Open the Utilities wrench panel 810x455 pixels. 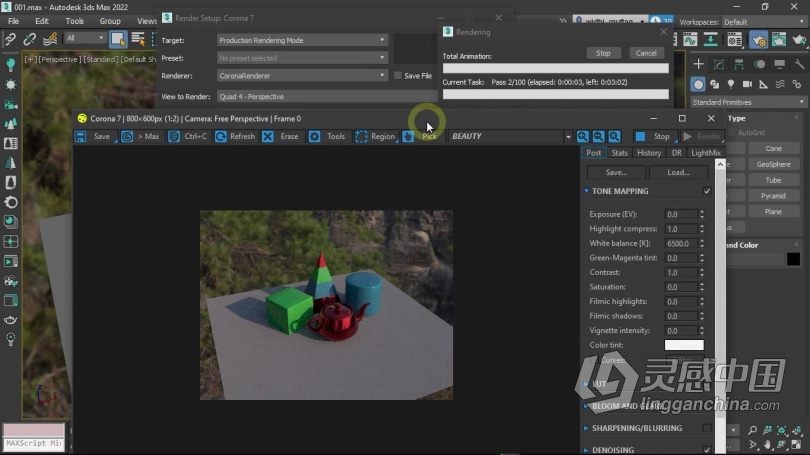click(799, 64)
